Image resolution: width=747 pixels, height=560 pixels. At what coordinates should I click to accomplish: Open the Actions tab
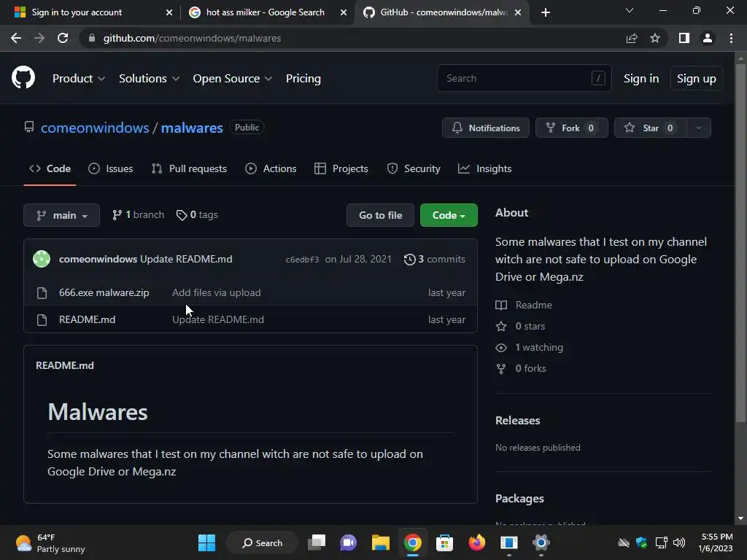point(271,168)
